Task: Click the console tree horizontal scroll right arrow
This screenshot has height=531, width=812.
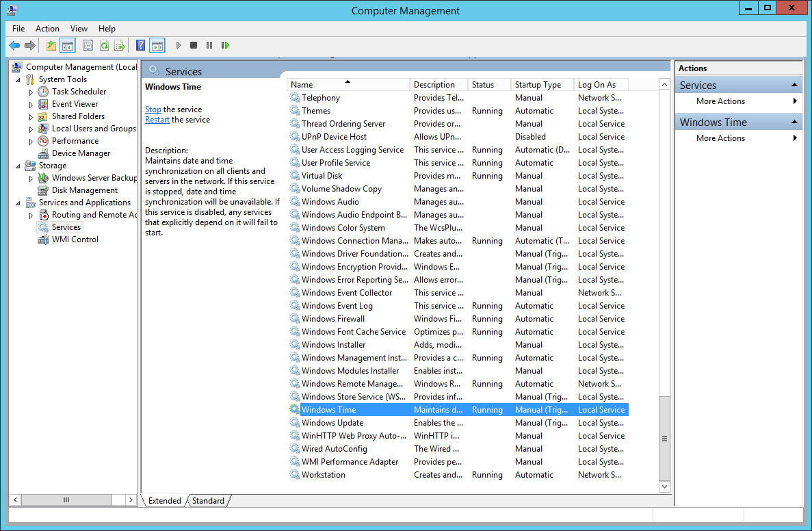Action: coord(131,500)
